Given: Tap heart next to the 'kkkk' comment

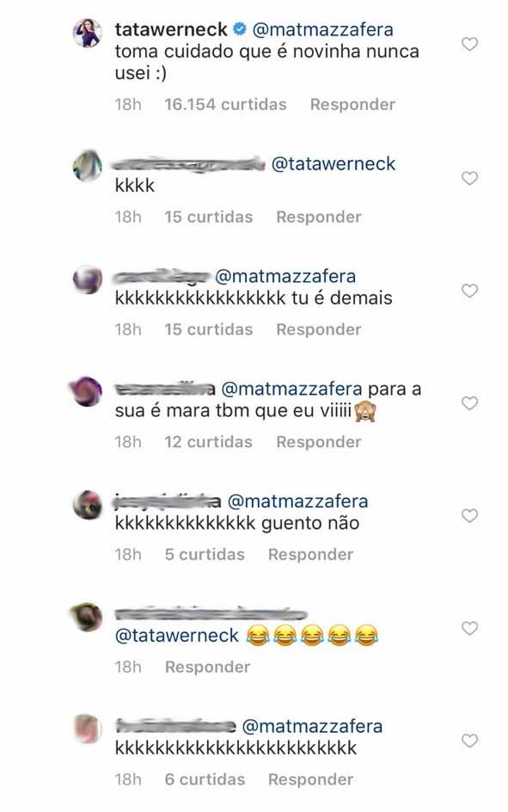Looking at the screenshot, I should coord(469,178).
